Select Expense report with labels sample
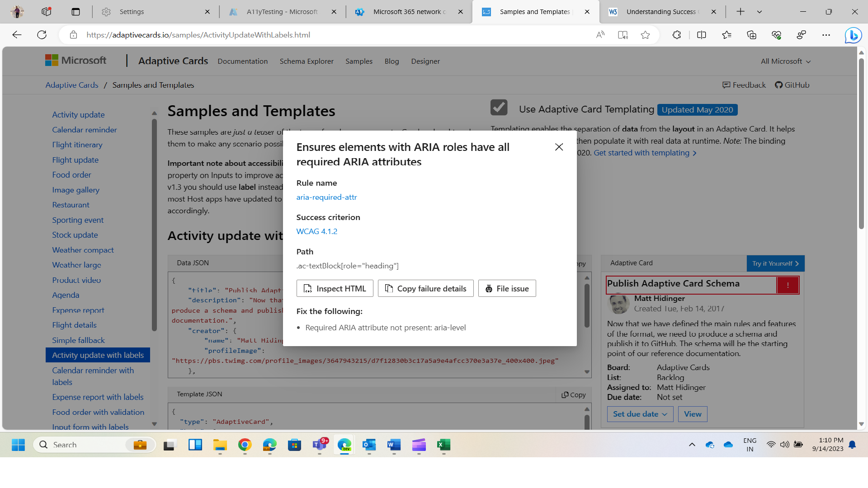868x488 pixels. (x=98, y=397)
